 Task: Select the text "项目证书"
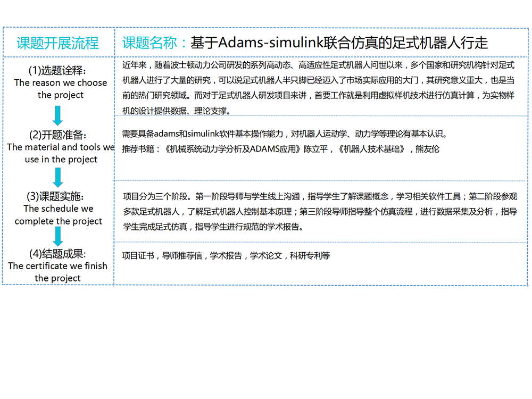tap(138, 255)
